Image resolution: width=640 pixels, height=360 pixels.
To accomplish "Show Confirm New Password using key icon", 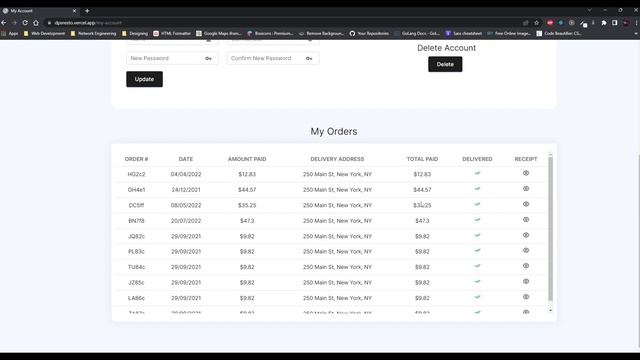I will (309, 58).
